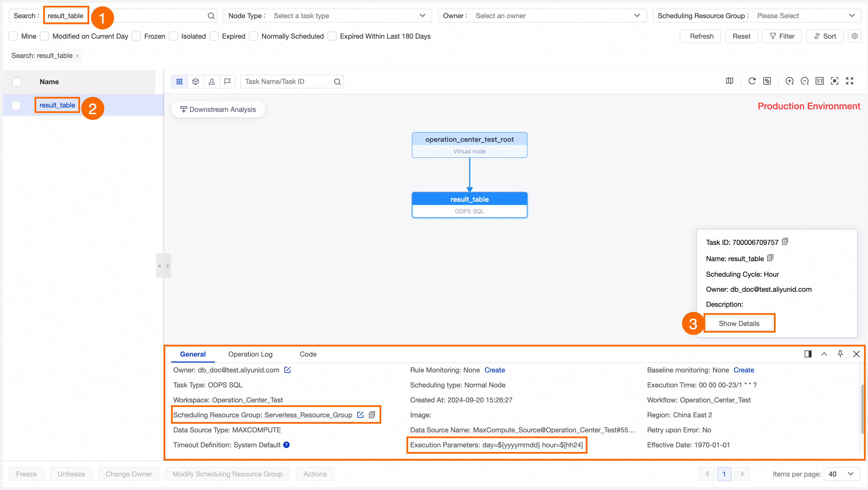The height and width of the screenshot is (490, 868).
Task: Click the zoom in magnifier icon
Action: [x=789, y=81]
